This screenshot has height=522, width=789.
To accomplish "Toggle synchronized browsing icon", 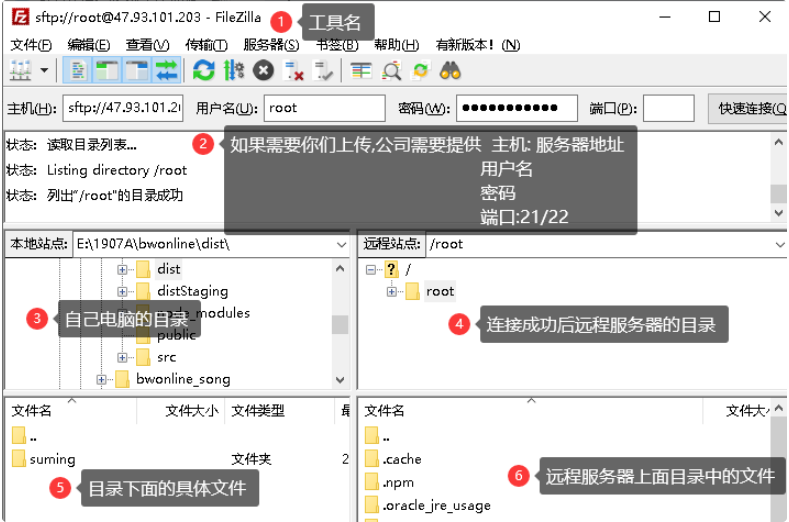I will (421, 71).
